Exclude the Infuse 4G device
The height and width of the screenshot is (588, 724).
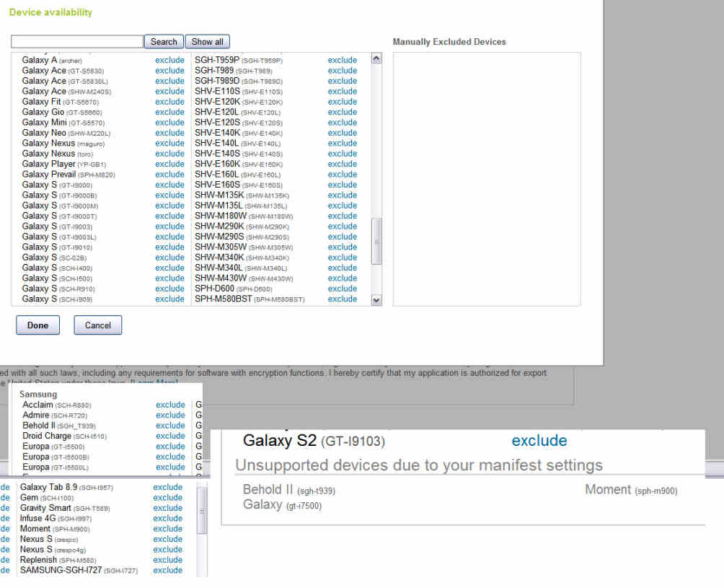point(167,519)
